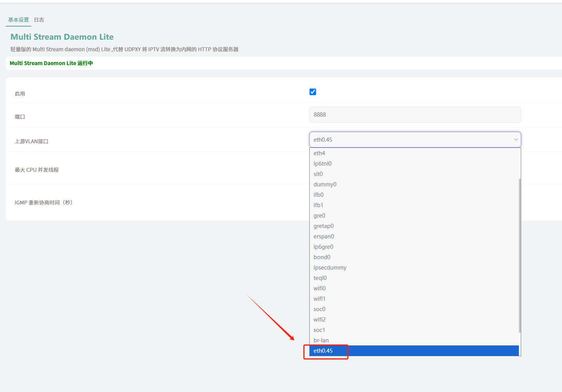Select the sit0 interface option
Viewport: 562px width, 392px height.
(318, 174)
